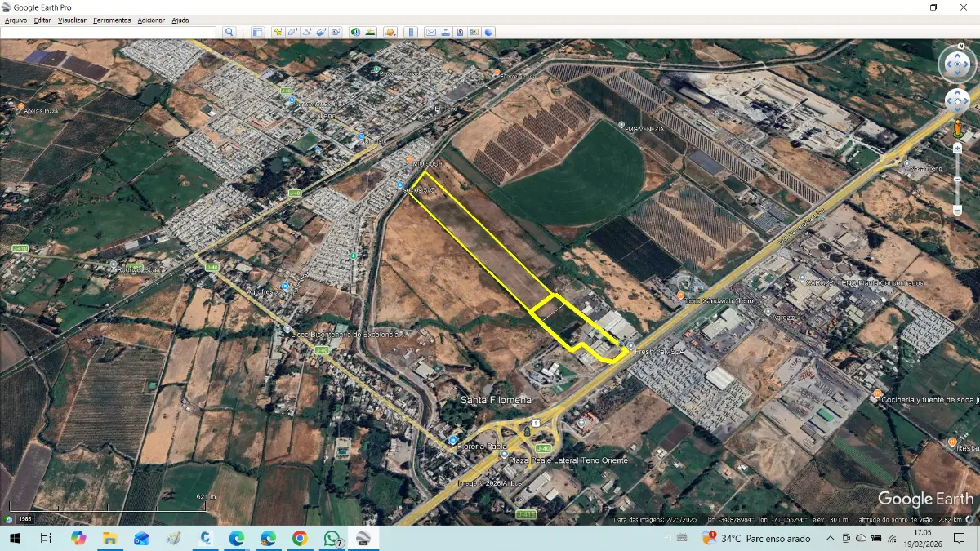
Task: Open the Arquivo menu
Action: (x=16, y=20)
